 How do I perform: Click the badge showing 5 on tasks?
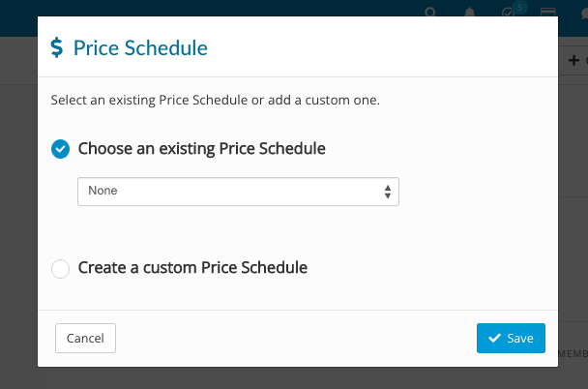[519, 8]
